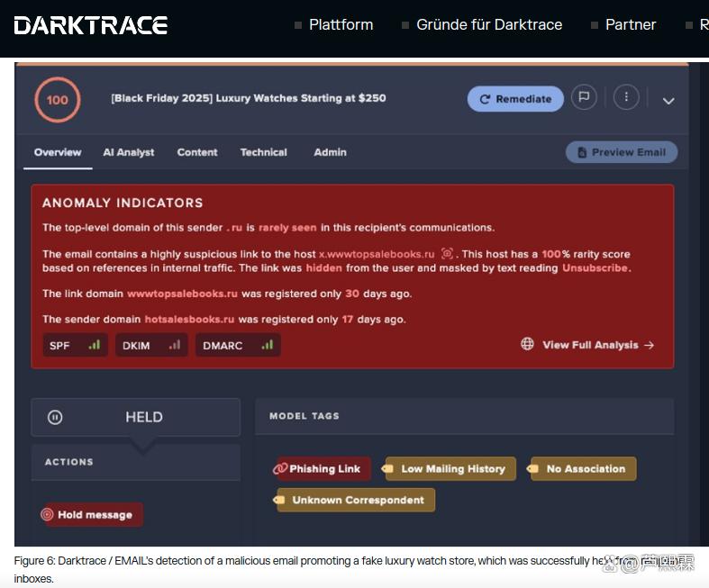Click the pause icon in HELD panel
The image size is (709, 588).
pyautogui.click(x=55, y=417)
